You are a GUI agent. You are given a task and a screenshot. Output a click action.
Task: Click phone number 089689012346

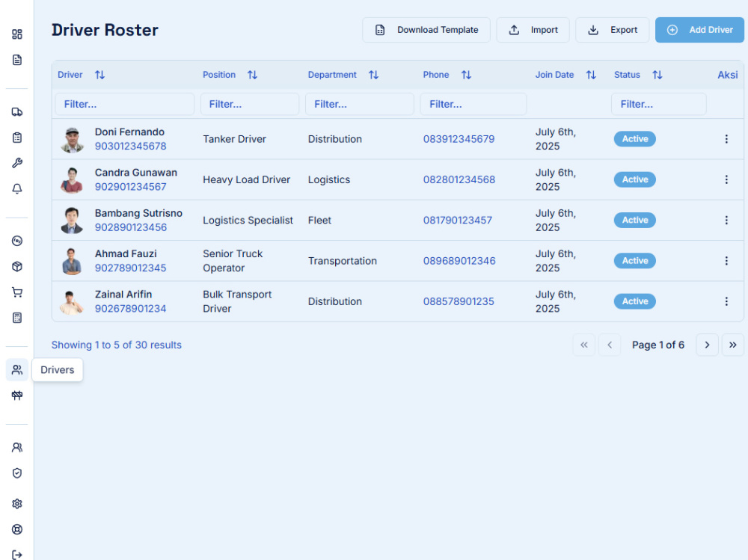[459, 260]
